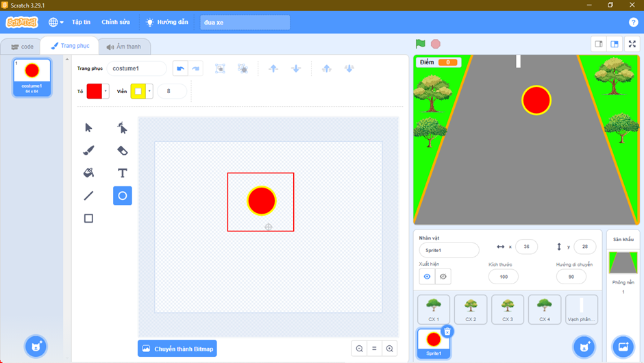Switch to large stage layout

point(615,44)
